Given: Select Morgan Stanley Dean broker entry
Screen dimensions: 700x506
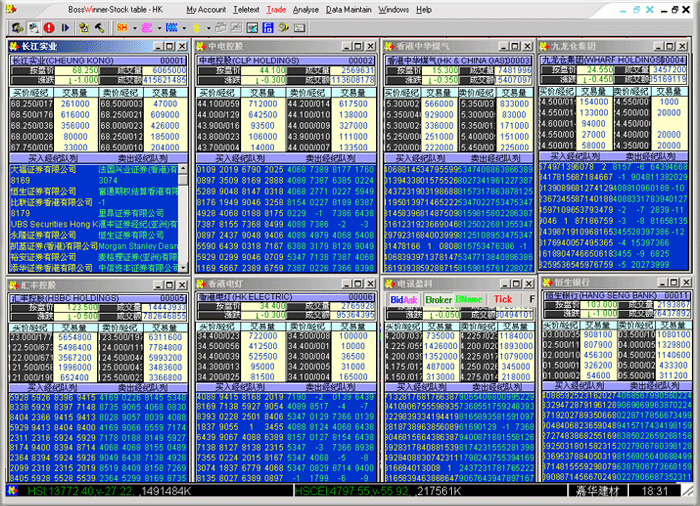Looking at the screenshot, I should click(138, 246).
